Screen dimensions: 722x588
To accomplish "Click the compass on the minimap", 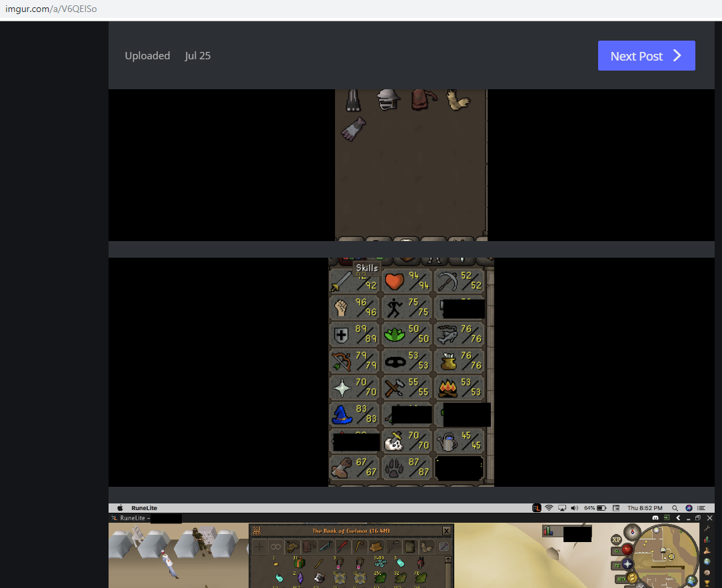I will point(632,532).
